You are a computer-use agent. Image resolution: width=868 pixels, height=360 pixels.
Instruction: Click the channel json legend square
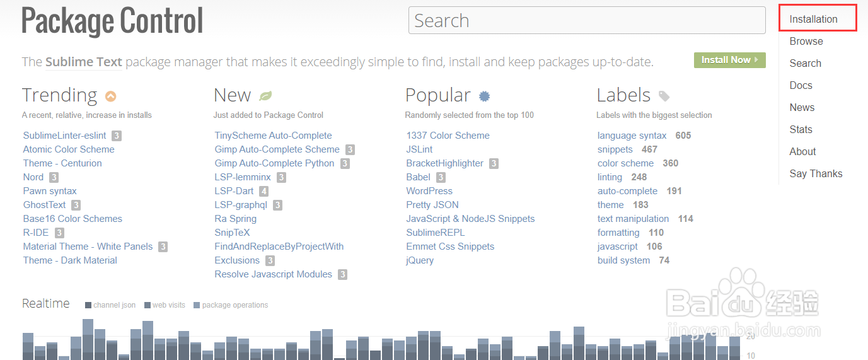click(88, 305)
